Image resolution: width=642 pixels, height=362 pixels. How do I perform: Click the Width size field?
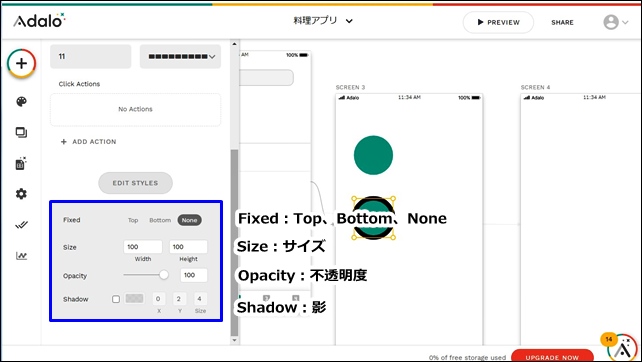tap(143, 247)
